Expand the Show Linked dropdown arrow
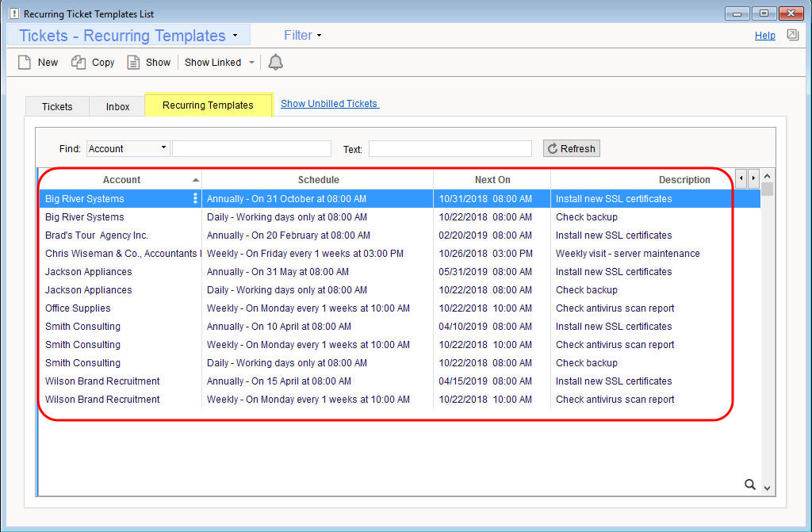 [x=251, y=63]
